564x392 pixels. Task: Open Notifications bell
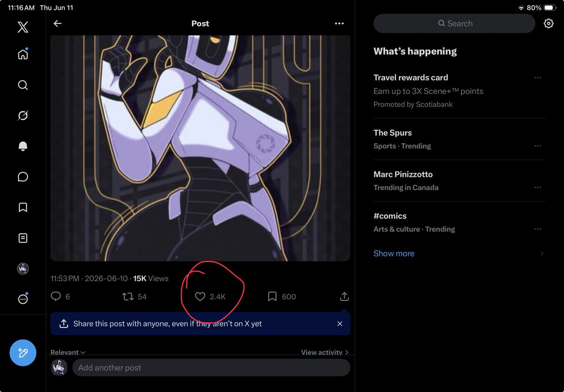23,146
